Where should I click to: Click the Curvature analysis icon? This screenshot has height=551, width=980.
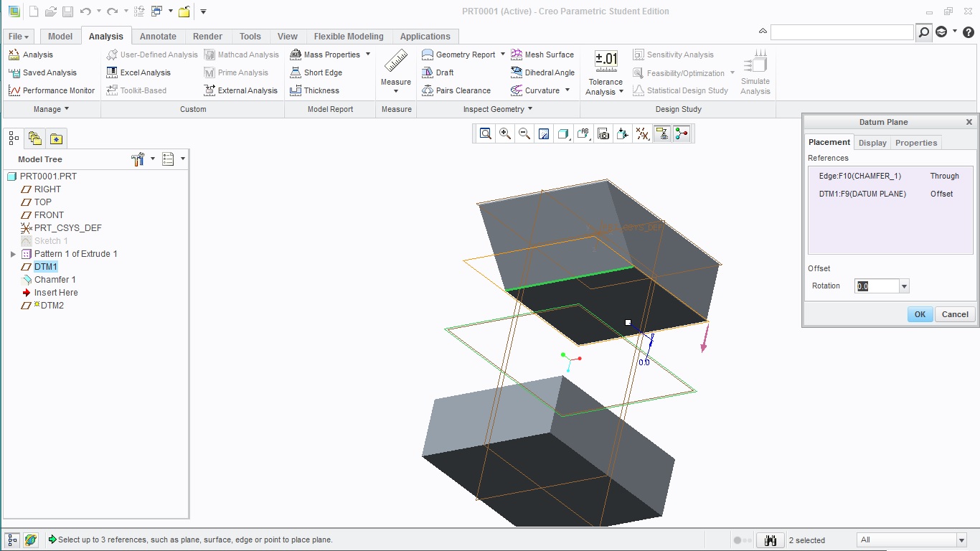click(x=517, y=90)
